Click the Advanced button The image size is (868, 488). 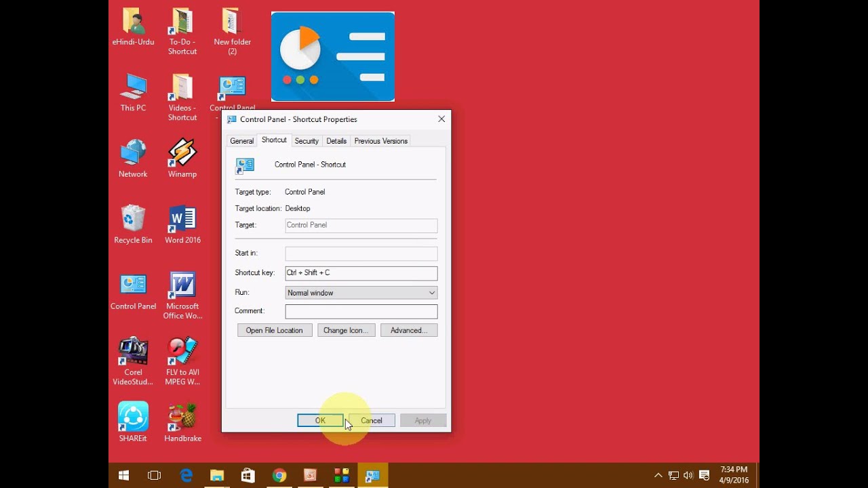(409, 330)
